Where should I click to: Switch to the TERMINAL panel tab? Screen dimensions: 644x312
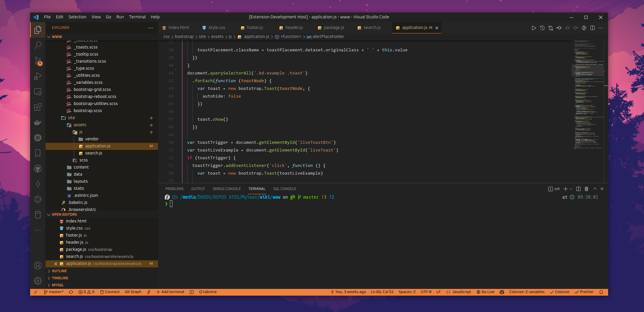point(257,189)
